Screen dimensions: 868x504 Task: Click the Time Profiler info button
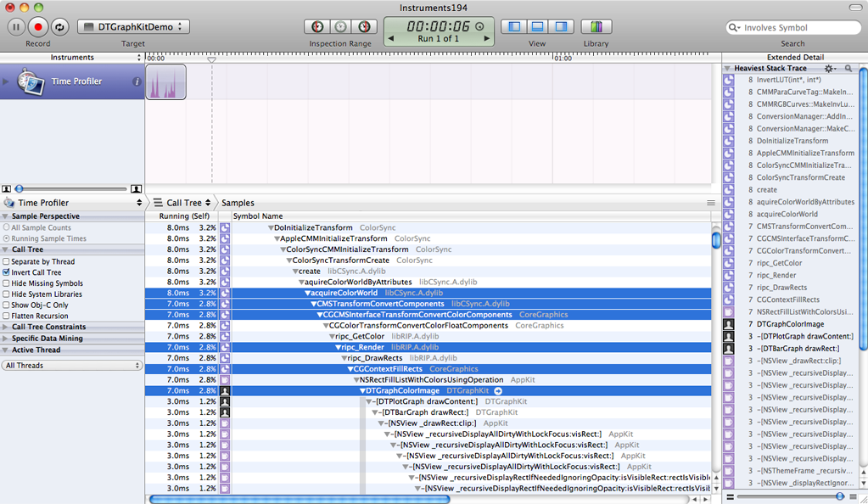[x=137, y=81]
